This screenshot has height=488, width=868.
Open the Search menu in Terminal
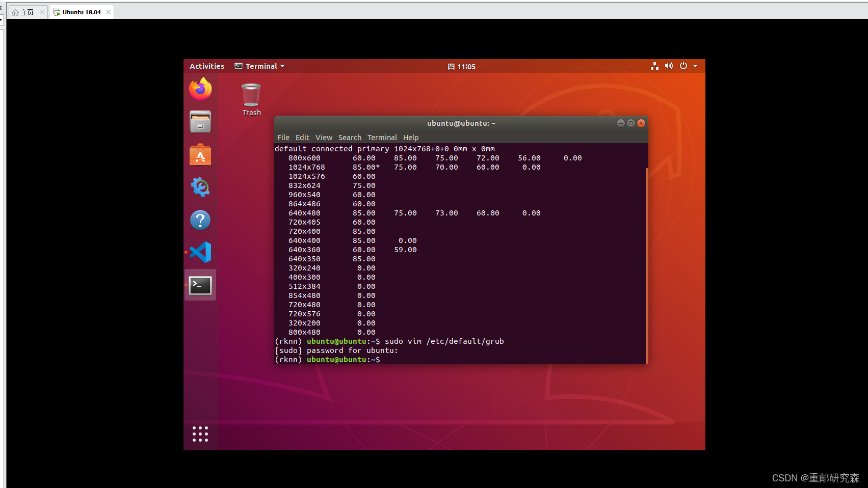click(350, 138)
